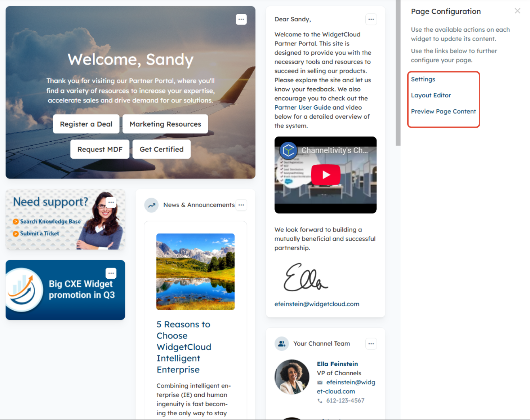Open ellipsis menu on Need support widget
The height and width of the screenshot is (420, 530).
(x=111, y=203)
